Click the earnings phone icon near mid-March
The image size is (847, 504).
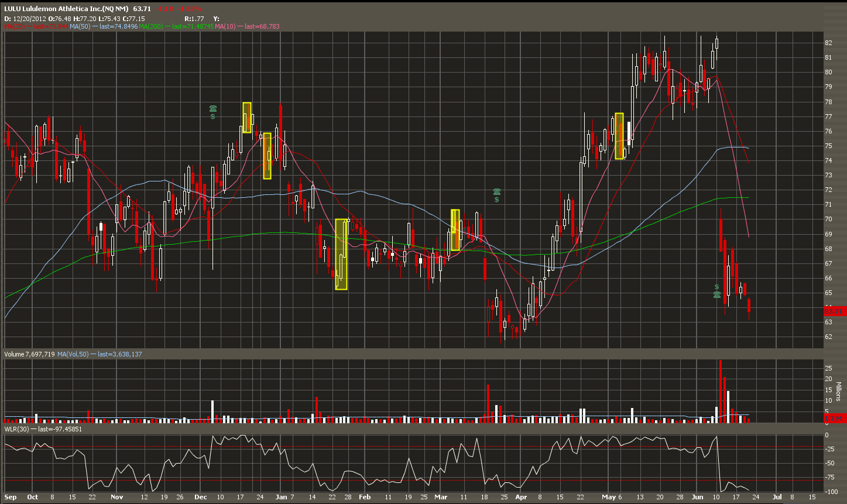click(x=496, y=191)
